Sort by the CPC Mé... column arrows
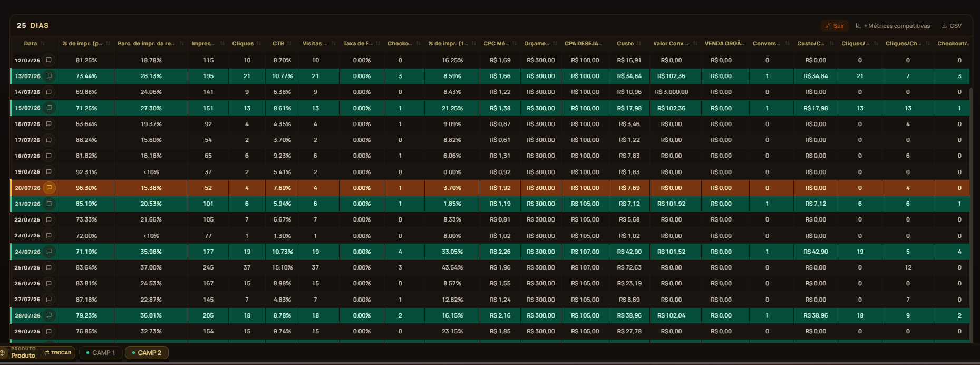980x365 pixels. (515, 43)
